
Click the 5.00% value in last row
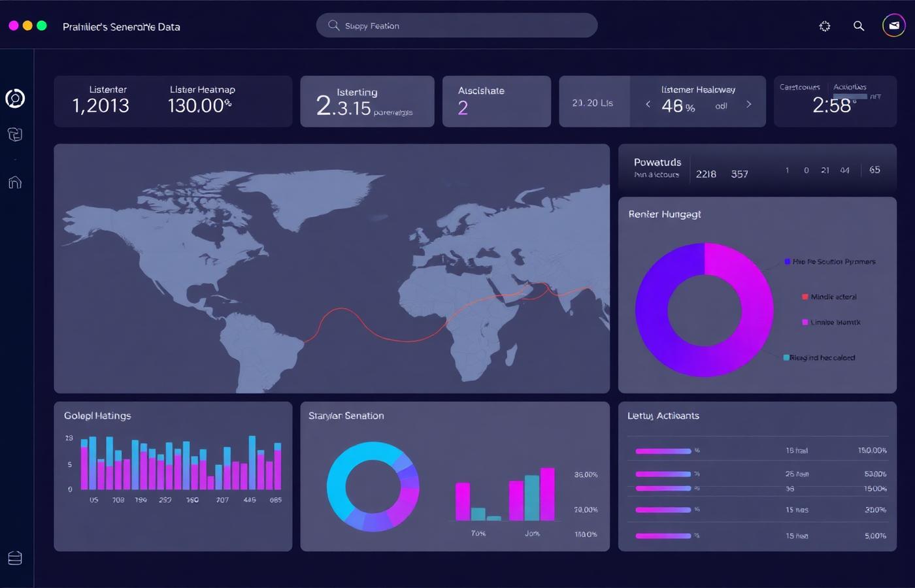875,536
